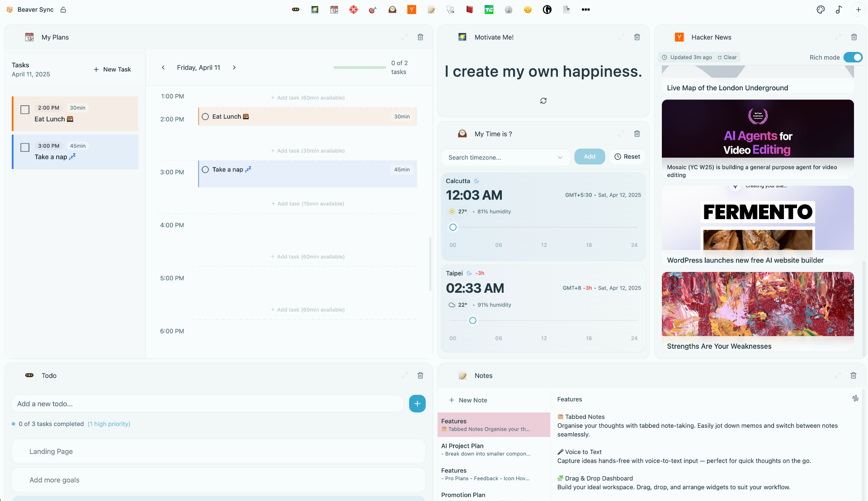Expand the Hacker News widget
The height and width of the screenshot is (501, 868).
pos(838,37)
